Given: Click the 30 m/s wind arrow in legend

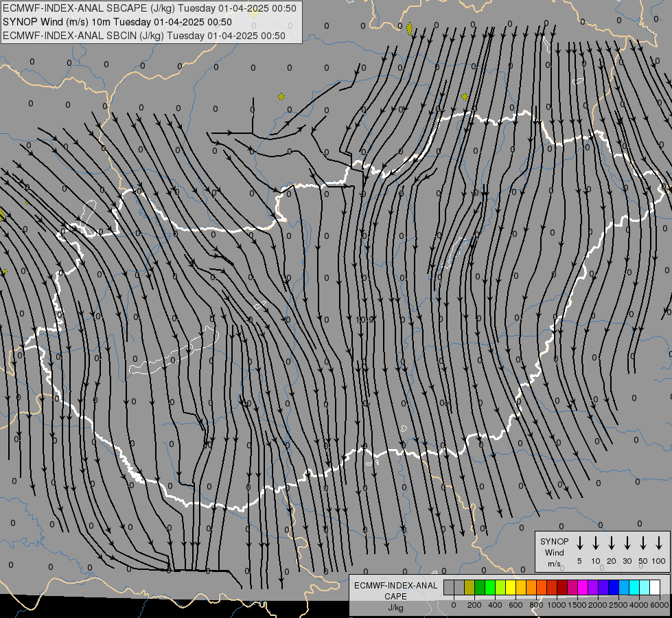Looking at the screenshot, I should (x=627, y=542).
